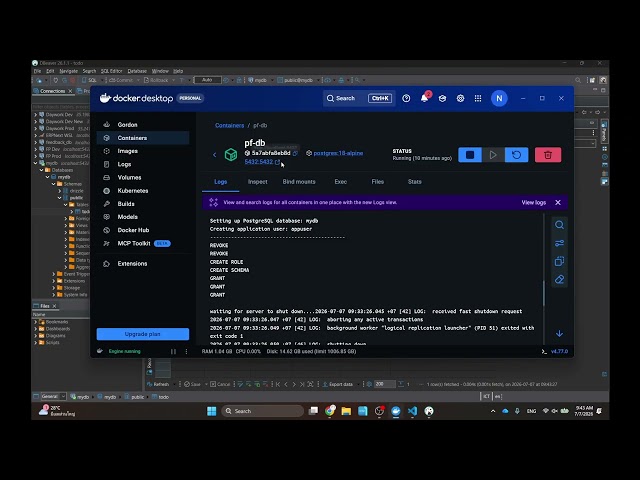640x480 pixels.
Task: Expand Bookmarks folder in Files panel
Action: [36, 322]
